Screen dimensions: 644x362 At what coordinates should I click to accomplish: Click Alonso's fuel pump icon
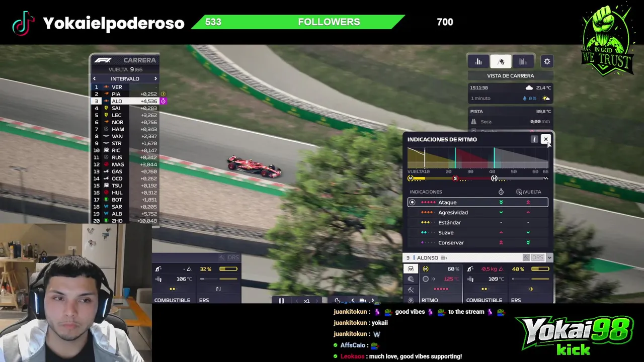(470, 269)
